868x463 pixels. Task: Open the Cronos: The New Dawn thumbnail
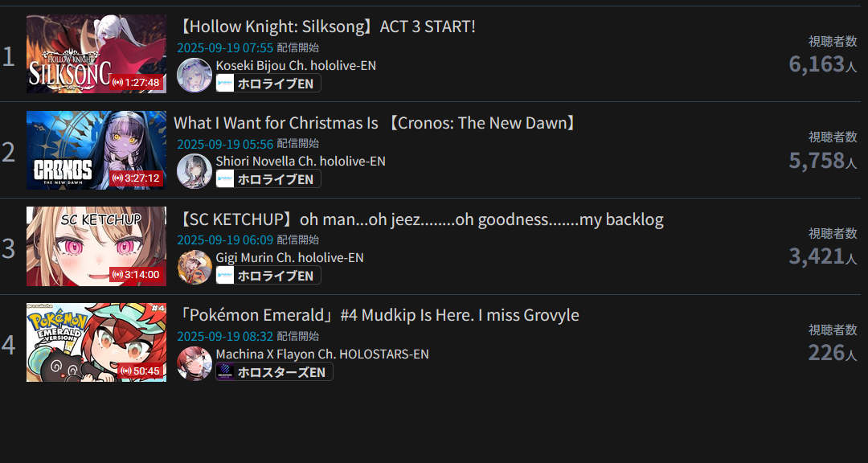tap(96, 150)
